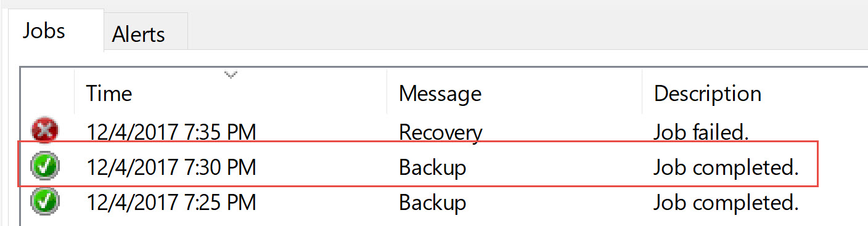Click the "Job failed." description

click(x=701, y=132)
